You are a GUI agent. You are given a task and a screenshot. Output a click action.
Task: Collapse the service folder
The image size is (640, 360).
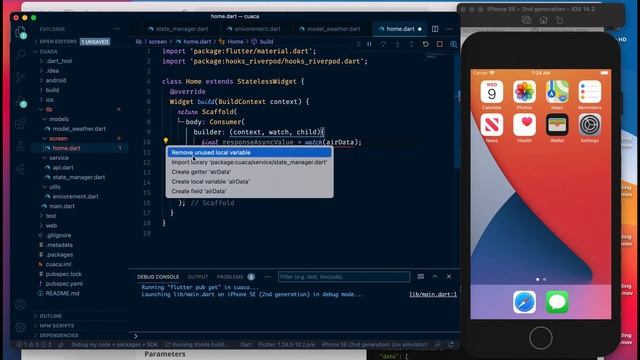pyautogui.click(x=59, y=158)
